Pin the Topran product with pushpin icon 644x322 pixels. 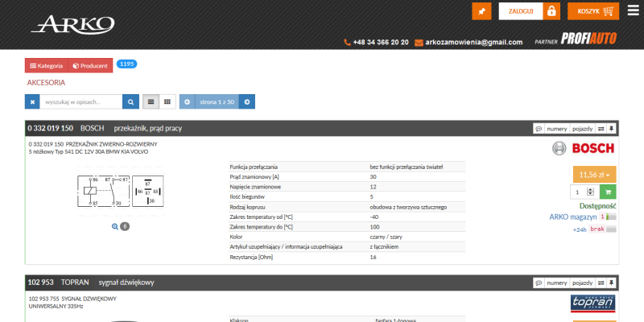click(611, 283)
